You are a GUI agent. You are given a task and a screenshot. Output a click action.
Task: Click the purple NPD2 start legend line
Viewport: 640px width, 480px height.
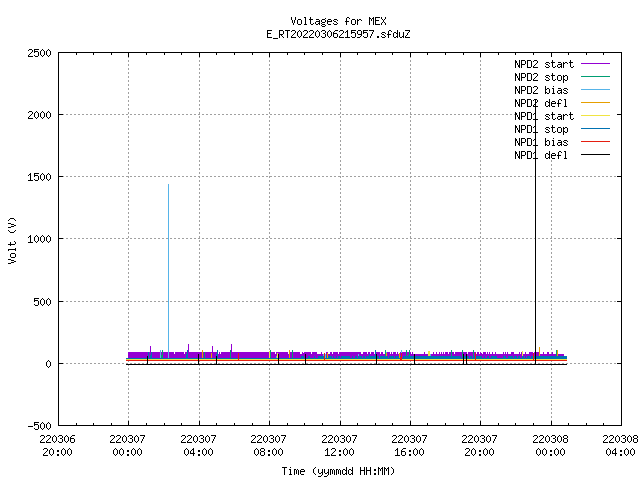coord(596,64)
